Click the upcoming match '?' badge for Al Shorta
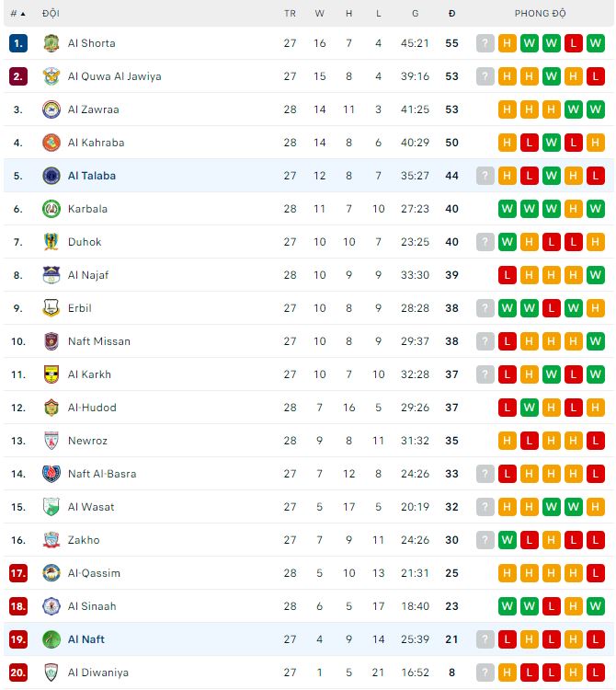The width and height of the screenshot is (616, 690). coord(485,43)
